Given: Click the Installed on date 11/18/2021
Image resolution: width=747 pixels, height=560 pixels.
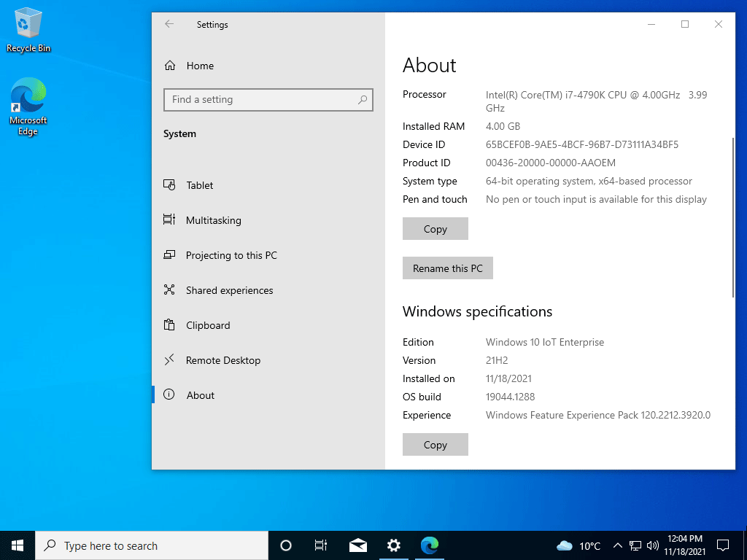Looking at the screenshot, I should click(x=508, y=378).
